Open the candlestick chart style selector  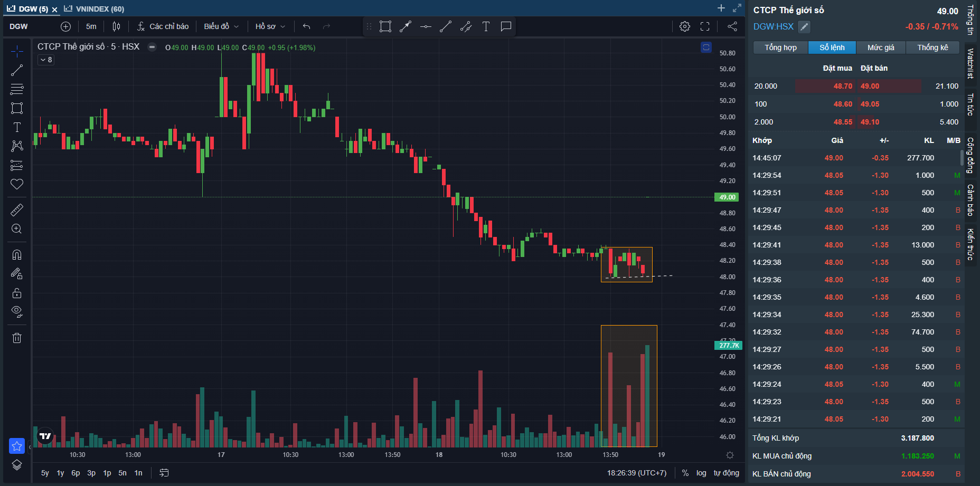click(x=116, y=26)
